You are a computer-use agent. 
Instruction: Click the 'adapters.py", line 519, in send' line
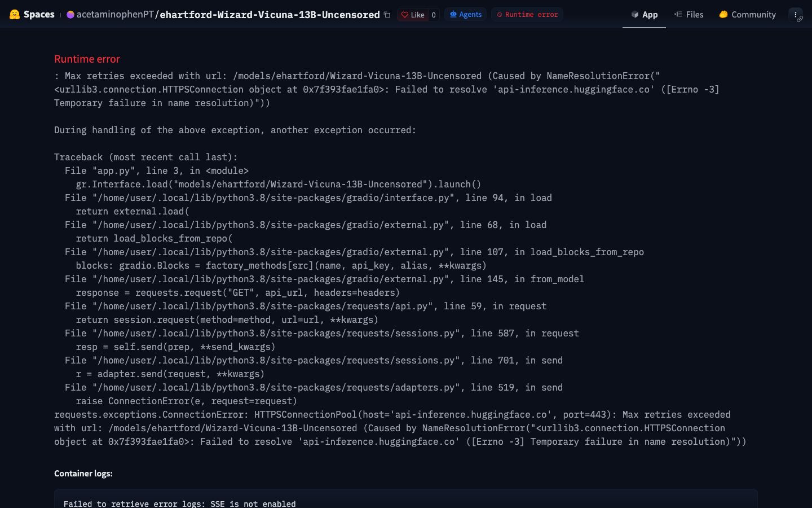click(314, 387)
